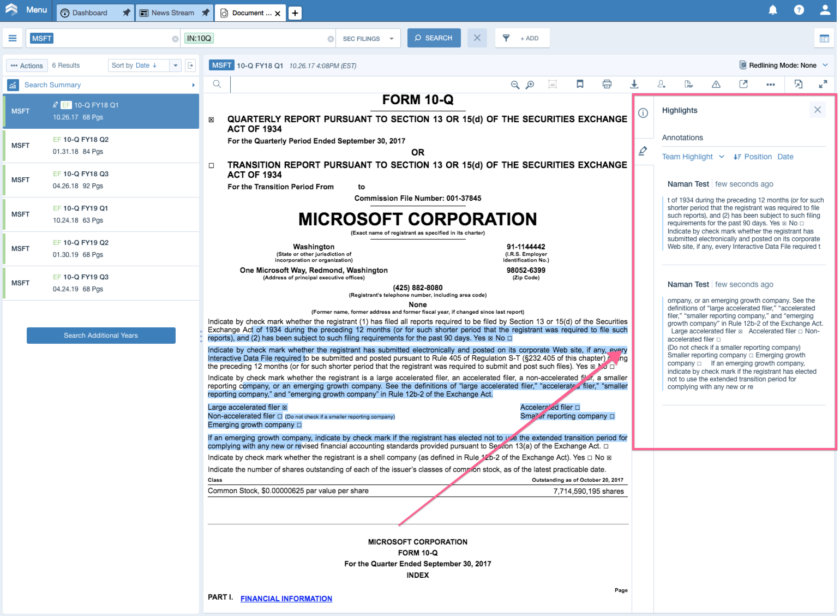The image size is (840, 616).
Task: Follow the FINANCIAL INFORMATION link
Action: point(286,599)
